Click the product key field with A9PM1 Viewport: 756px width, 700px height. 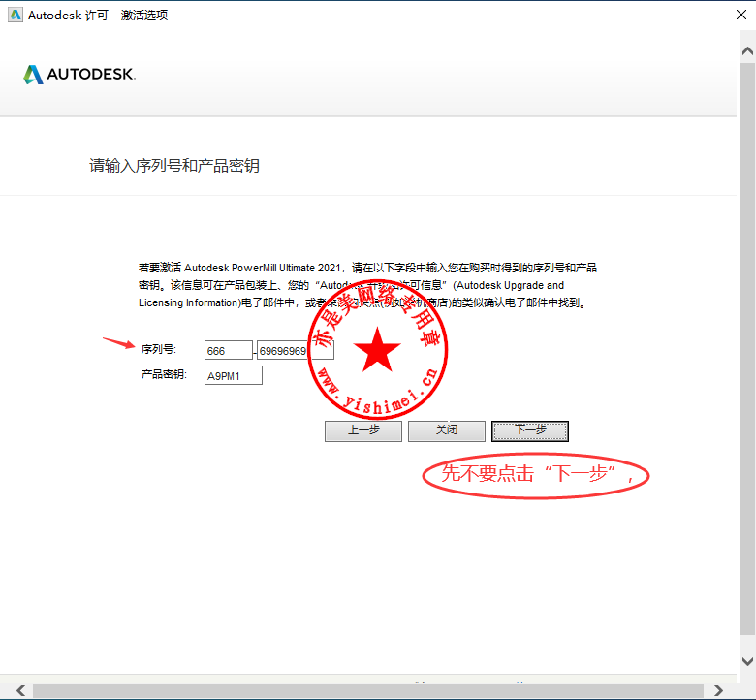point(234,375)
